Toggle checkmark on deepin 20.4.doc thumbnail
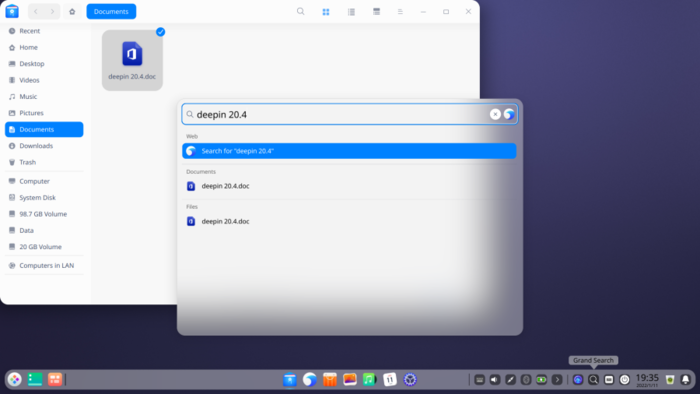Viewport: 700px width, 394px height. (161, 32)
